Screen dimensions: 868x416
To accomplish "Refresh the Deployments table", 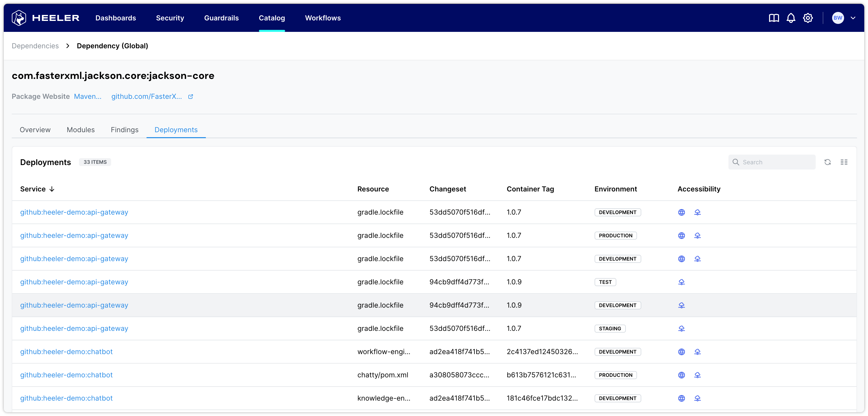I will [x=827, y=162].
